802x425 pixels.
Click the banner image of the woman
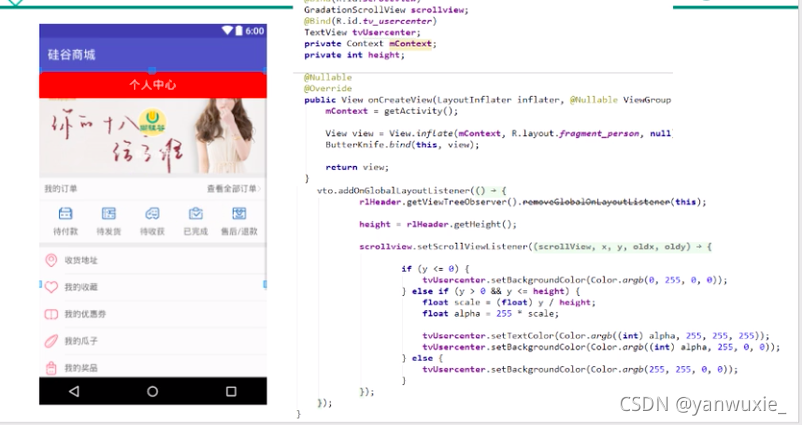pyautogui.click(x=153, y=137)
